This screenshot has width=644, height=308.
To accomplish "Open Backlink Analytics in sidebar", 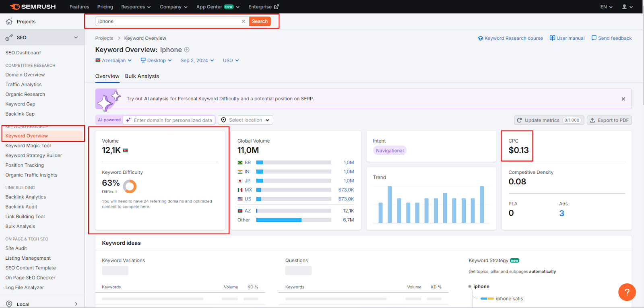I will [26, 197].
